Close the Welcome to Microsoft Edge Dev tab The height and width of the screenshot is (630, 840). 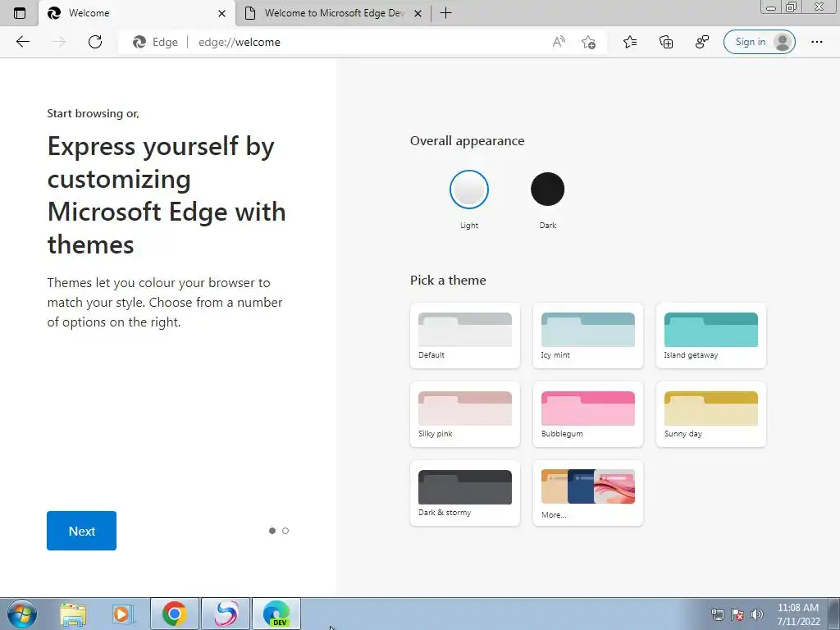(418, 13)
